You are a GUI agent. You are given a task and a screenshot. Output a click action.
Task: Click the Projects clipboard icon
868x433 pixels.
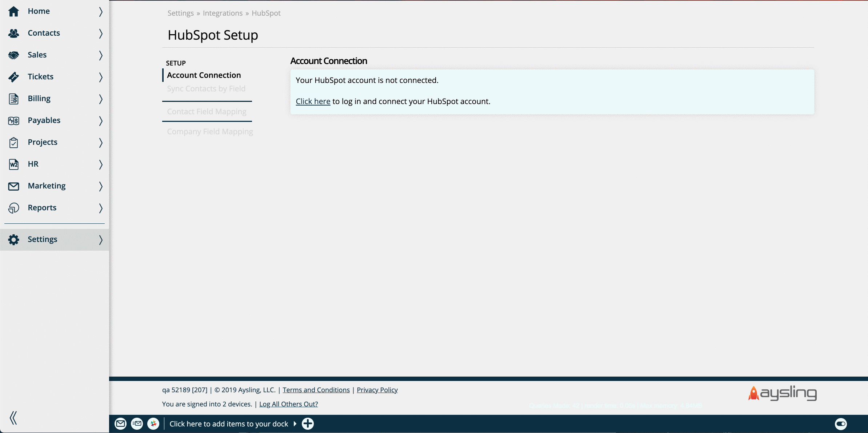(x=13, y=142)
